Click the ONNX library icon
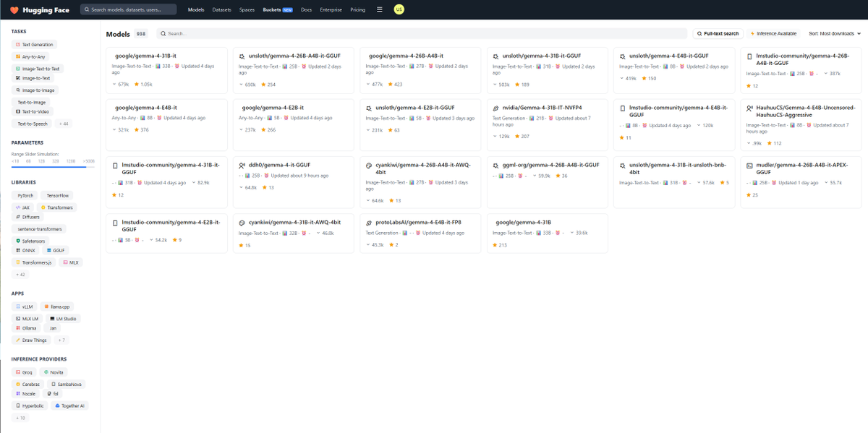The height and width of the screenshot is (433, 868). pyautogui.click(x=17, y=250)
